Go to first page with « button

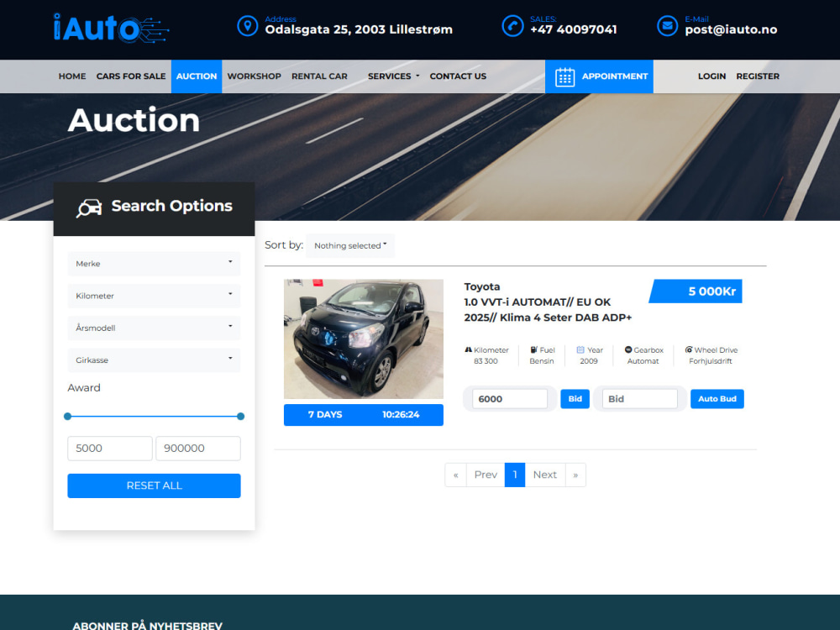point(456,475)
